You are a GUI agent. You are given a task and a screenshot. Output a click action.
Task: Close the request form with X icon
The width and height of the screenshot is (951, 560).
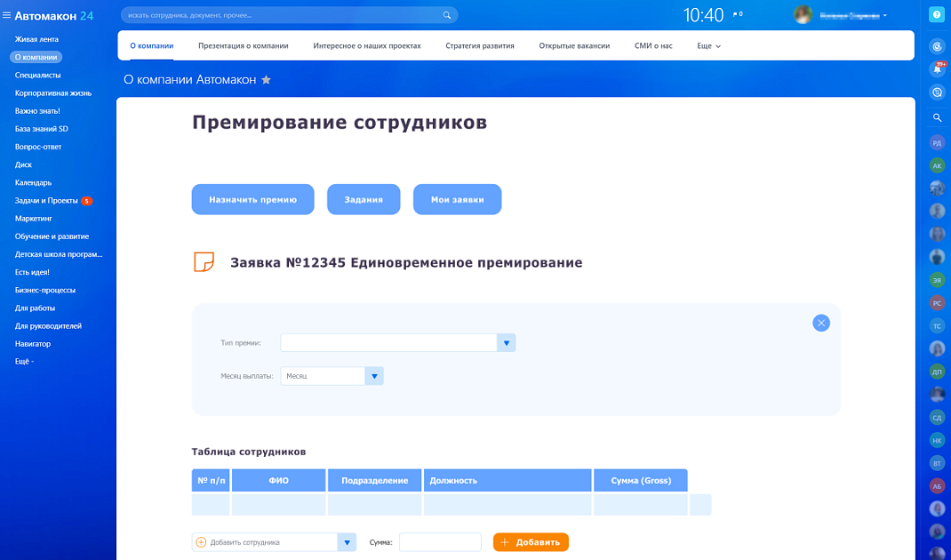(x=821, y=323)
